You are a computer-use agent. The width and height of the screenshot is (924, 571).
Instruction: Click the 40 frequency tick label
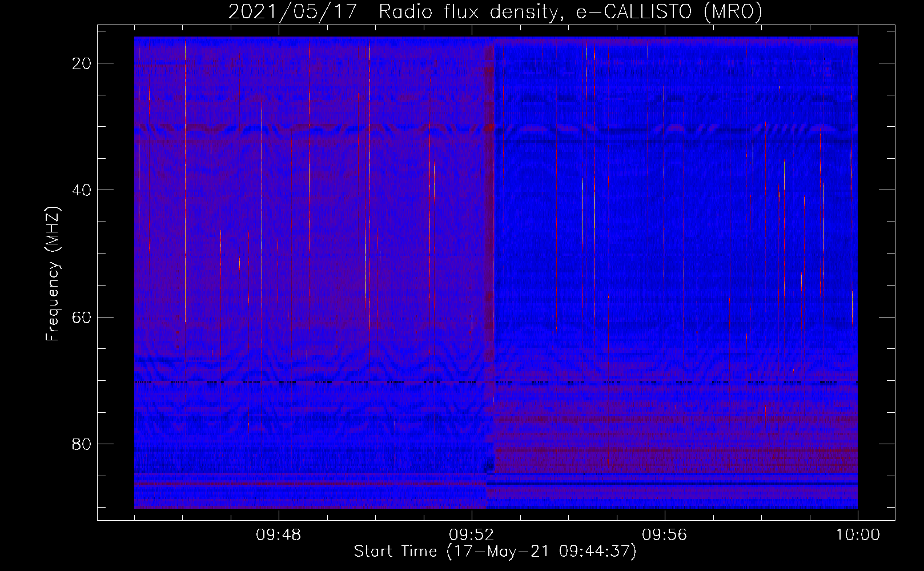click(x=82, y=190)
